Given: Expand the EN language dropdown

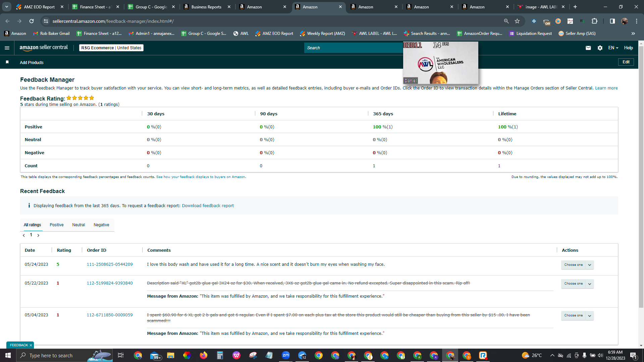Looking at the screenshot, I should click(x=613, y=48).
